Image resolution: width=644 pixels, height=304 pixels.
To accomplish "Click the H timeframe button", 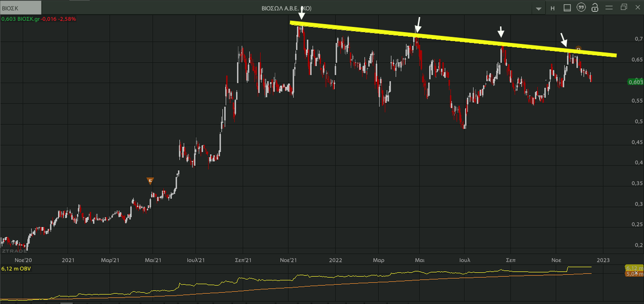I will pyautogui.click(x=552, y=9).
